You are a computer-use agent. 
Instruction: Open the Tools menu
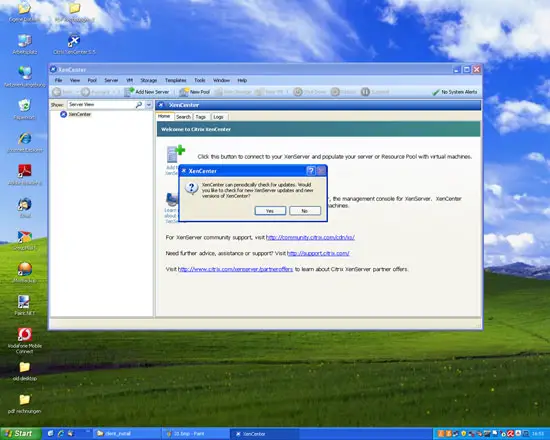pyautogui.click(x=200, y=80)
